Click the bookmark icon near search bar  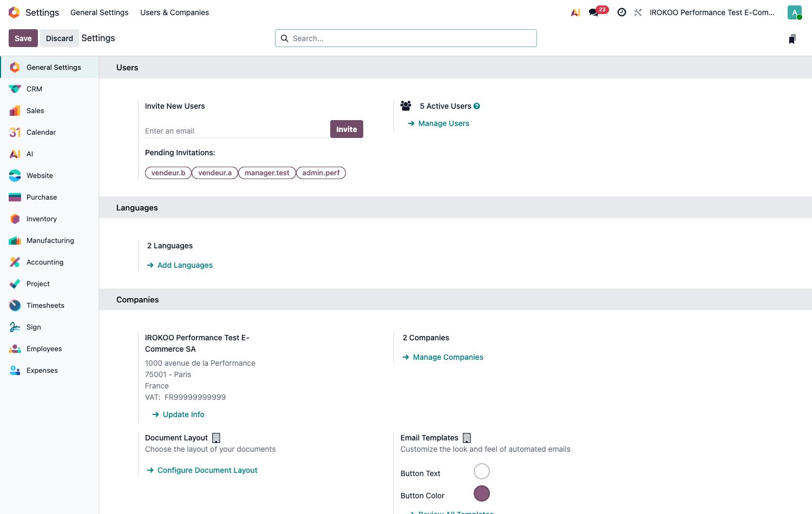point(793,39)
